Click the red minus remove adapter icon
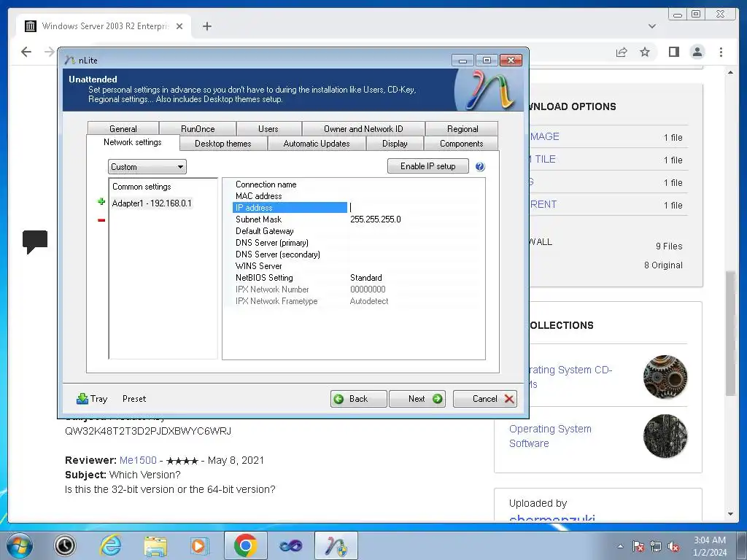This screenshot has height=560, width=747. tap(101, 220)
